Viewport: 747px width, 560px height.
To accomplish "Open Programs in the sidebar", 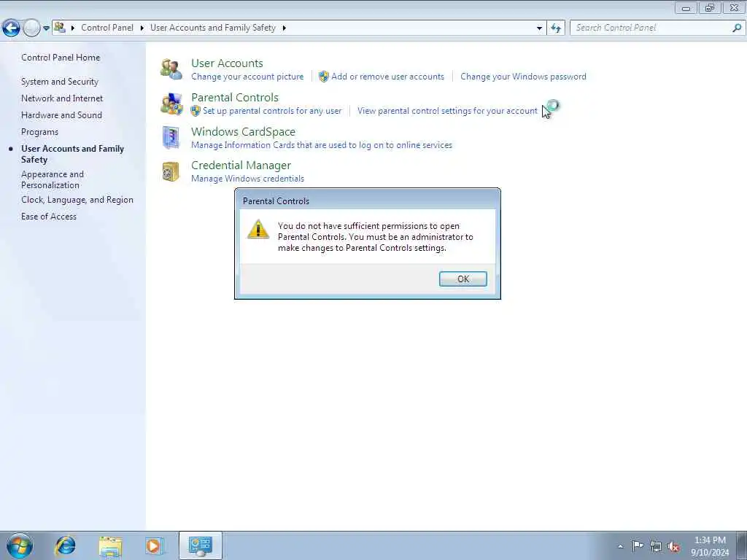I will 39,132.
